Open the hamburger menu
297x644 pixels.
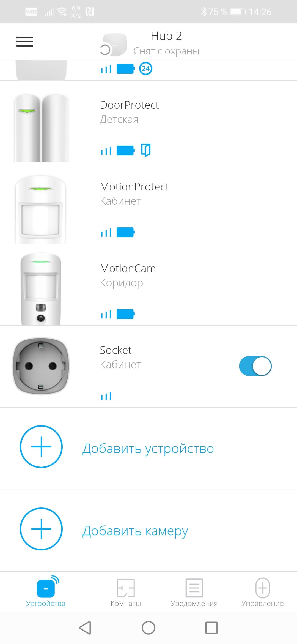(25, 42)
